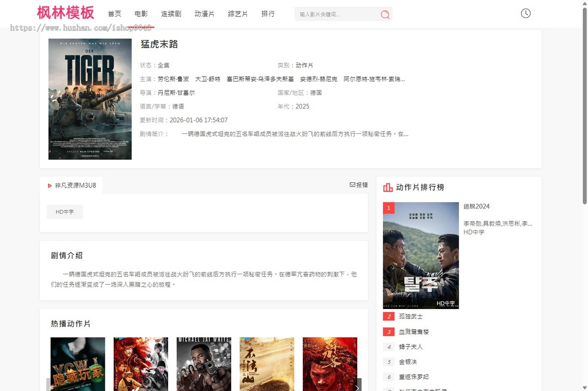This screenshot has height=391, width=588.
Task: Open the 动漫片 navigation item
Action: coord(204,14)
